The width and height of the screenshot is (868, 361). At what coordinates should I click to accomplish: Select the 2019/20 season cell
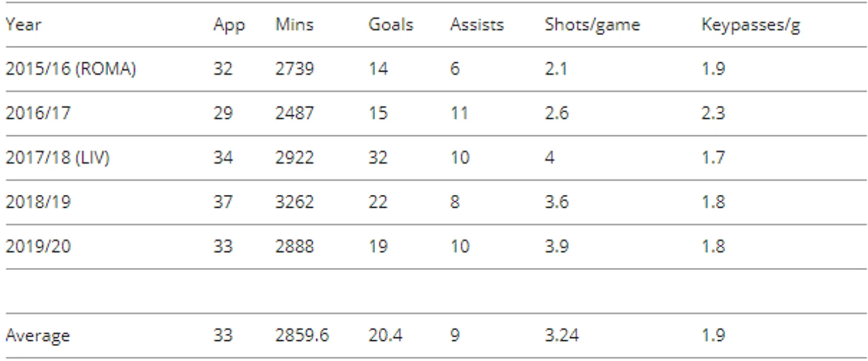pos(38,246)
